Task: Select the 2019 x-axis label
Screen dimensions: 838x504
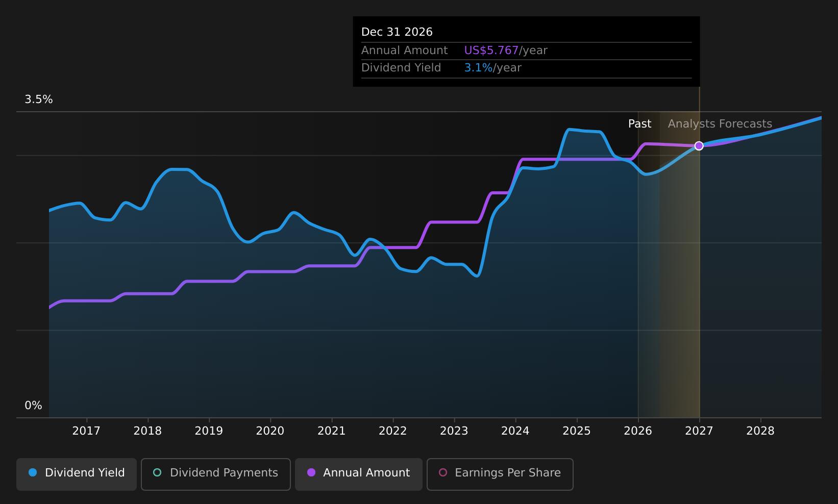Action: [209, 431]
